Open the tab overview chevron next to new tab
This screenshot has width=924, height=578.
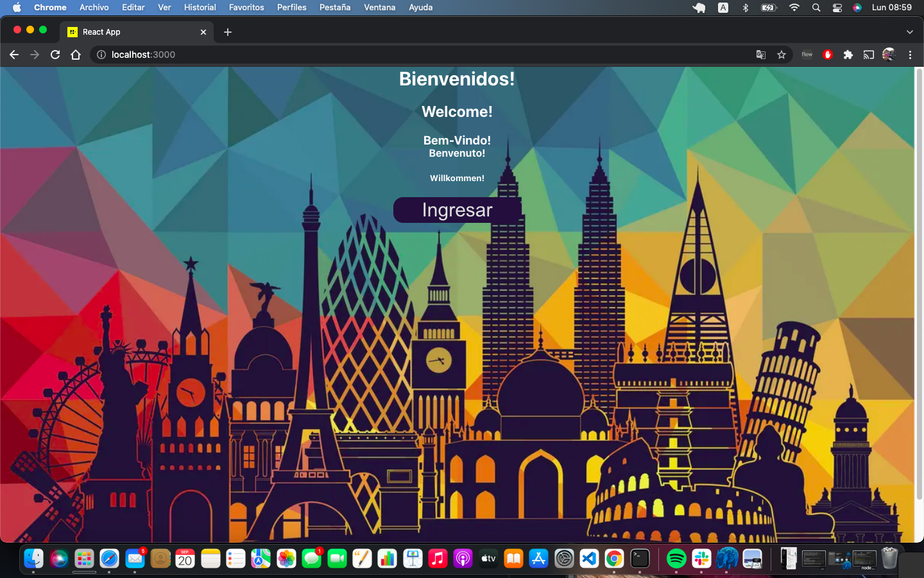coord(910,31)
